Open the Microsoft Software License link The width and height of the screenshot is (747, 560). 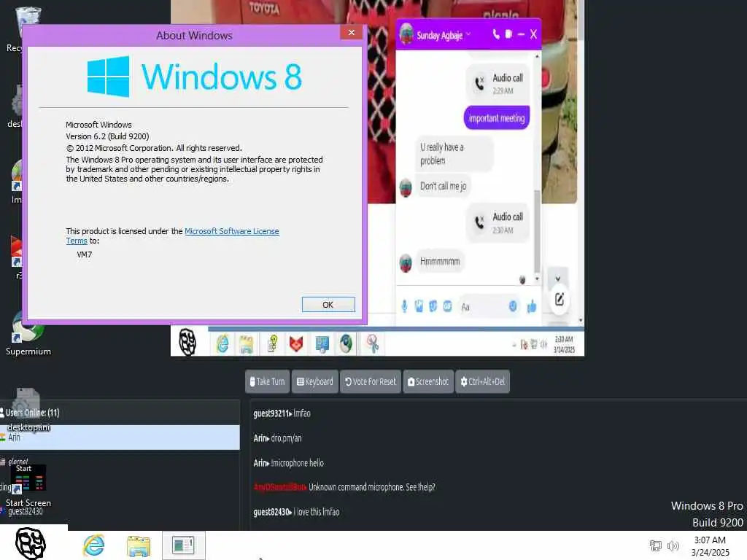point(231,231)
